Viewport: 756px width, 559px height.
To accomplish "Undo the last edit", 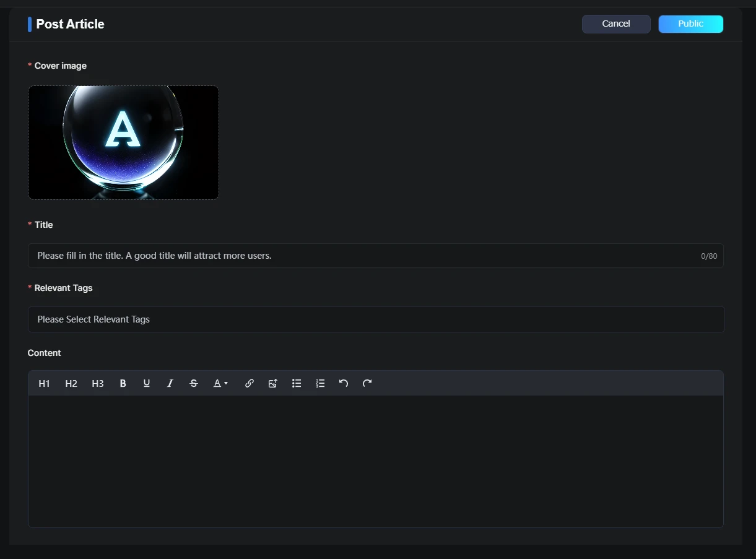I will (344, 384).
